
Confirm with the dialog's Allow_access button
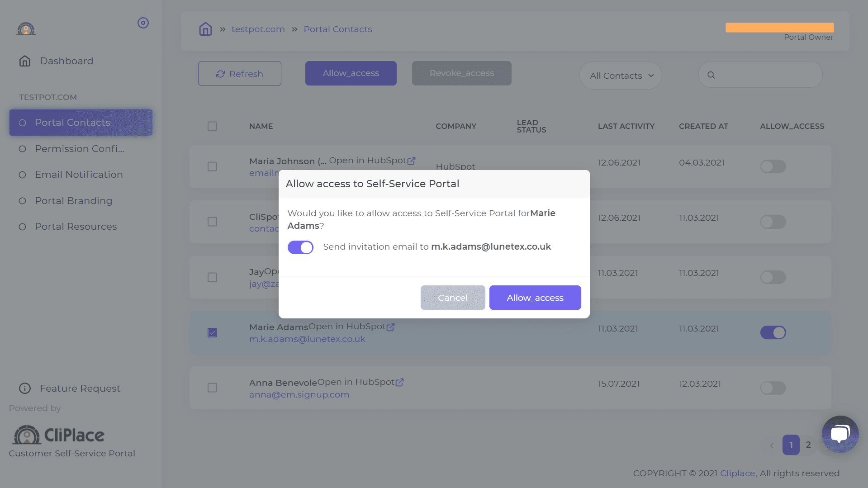(535, 298)
